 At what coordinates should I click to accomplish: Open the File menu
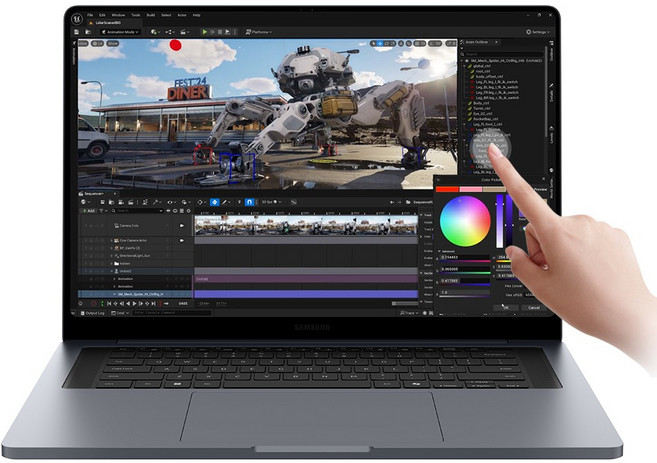[90, 15]
